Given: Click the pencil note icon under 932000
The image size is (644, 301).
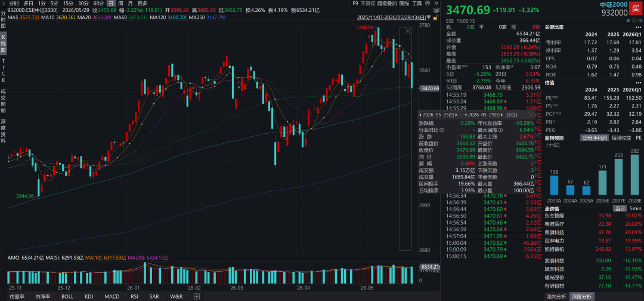Looking at the screenshot, I should point(628,20).
